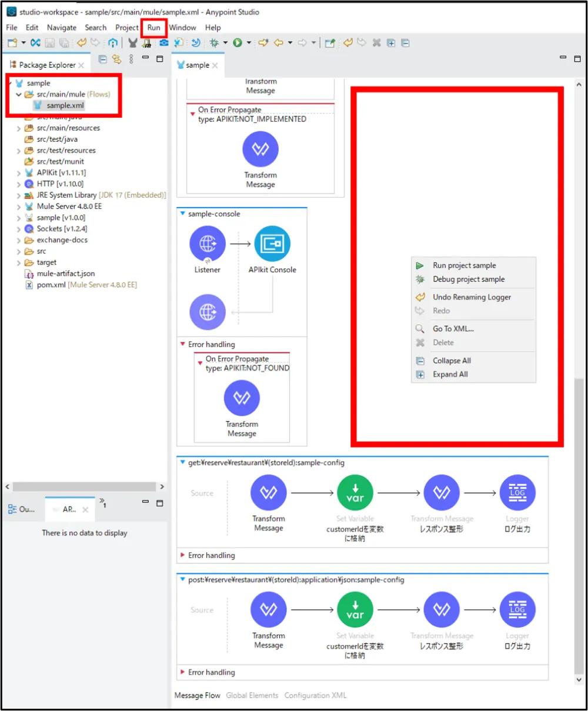The height and width of the screenshot is (711, 588).
Task: Click the Debug bug icon in the toolbar
Action: point(214,43)
